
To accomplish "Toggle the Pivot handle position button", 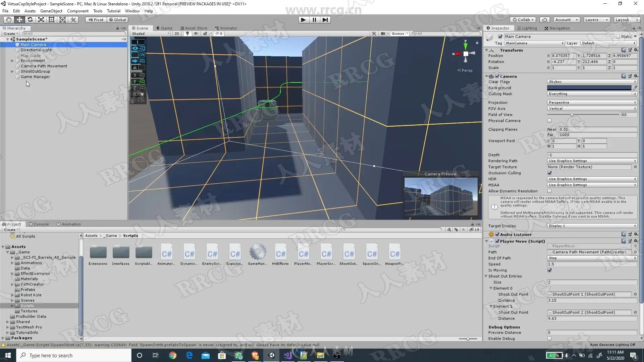I will click(x=96, y=20).
